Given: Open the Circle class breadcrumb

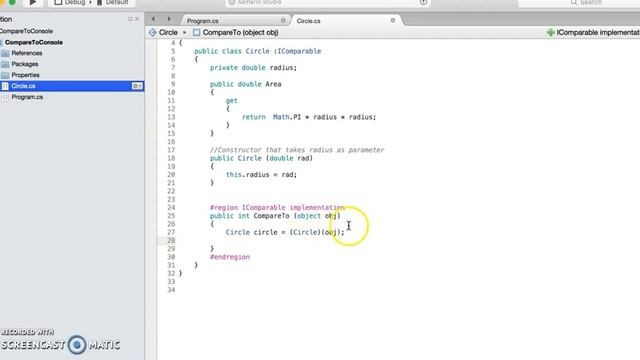Looking at the screenshot, I should [168, 32].
